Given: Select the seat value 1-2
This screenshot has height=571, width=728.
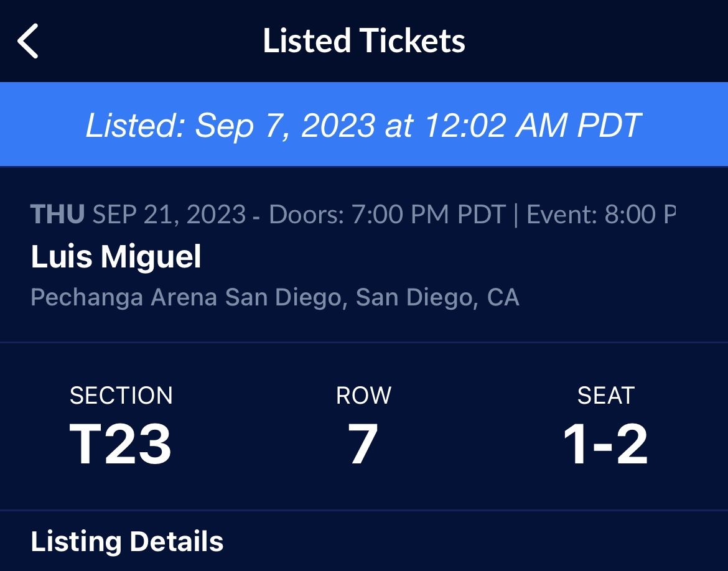Looking at the screenshot, I should [605, 444].
